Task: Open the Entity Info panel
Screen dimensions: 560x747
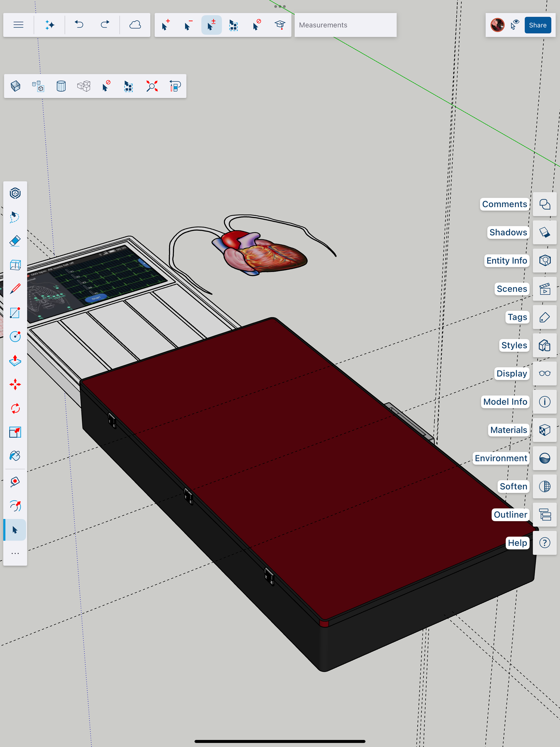Action: click(x=545, y=260)
